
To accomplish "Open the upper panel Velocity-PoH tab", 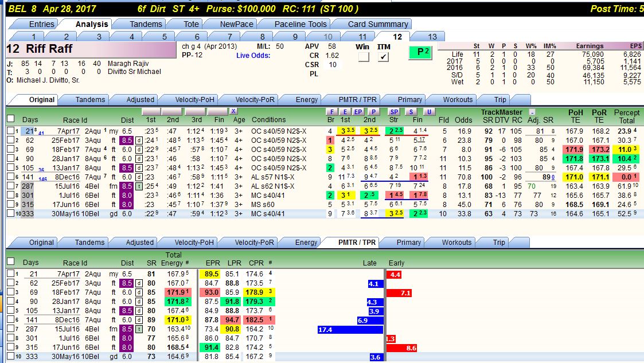I will (x=194, y=99).
